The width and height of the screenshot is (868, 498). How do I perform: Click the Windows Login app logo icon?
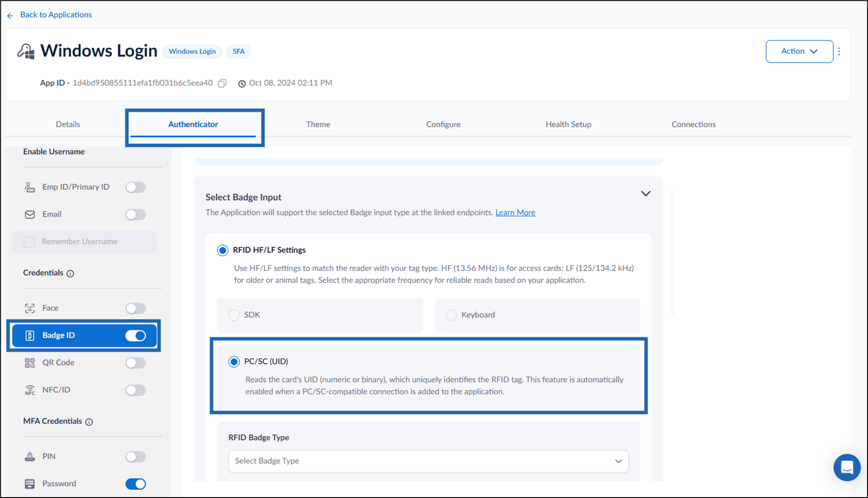26,51
